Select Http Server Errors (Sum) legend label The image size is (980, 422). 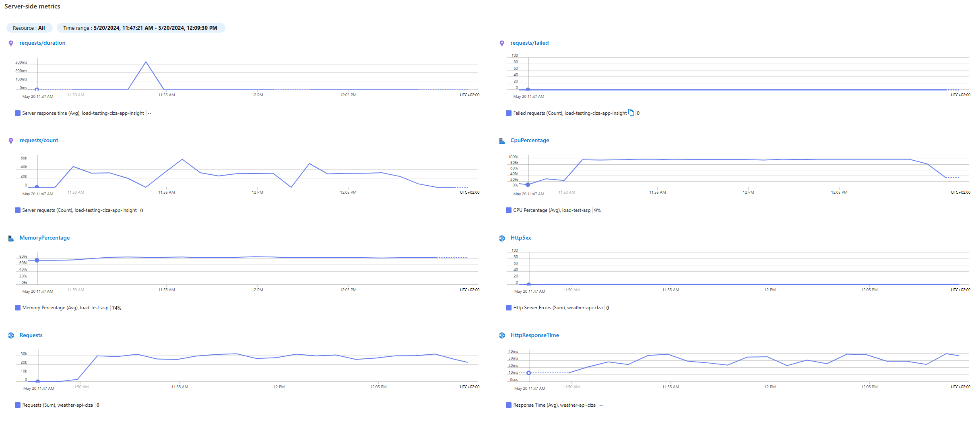(558, 308)
